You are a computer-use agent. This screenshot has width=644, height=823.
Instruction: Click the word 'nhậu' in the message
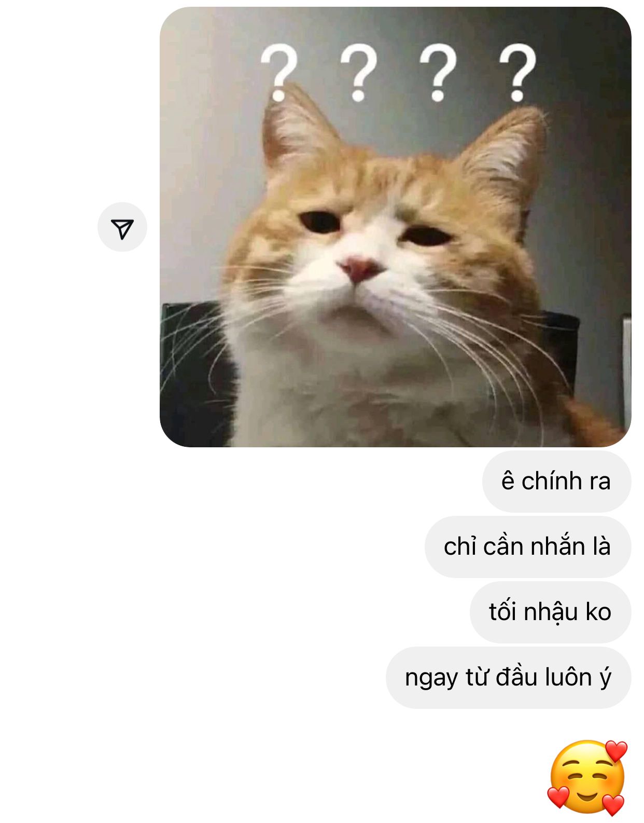point(551,612)
